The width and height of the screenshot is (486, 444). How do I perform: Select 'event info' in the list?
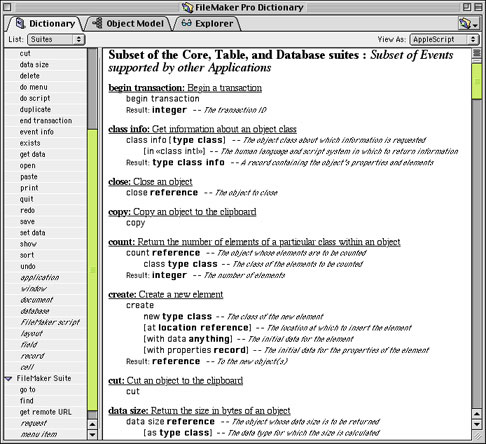tap(36, 132)
